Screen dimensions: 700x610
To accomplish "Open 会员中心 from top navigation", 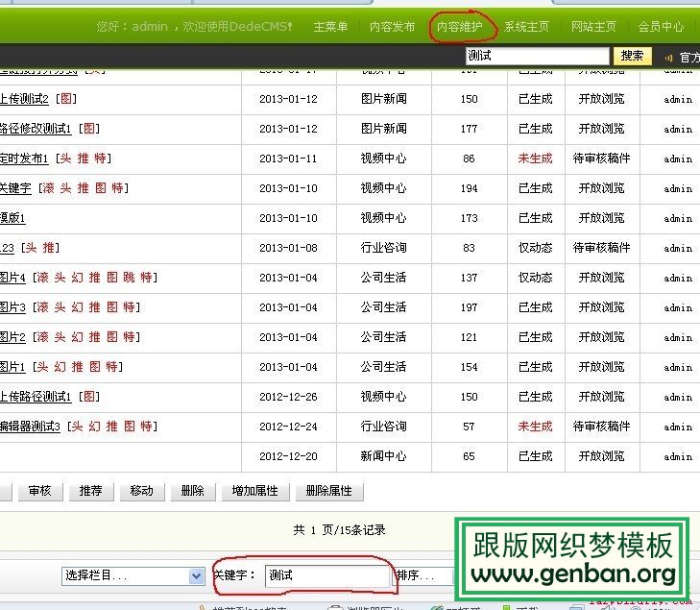I will click(661, 27).
